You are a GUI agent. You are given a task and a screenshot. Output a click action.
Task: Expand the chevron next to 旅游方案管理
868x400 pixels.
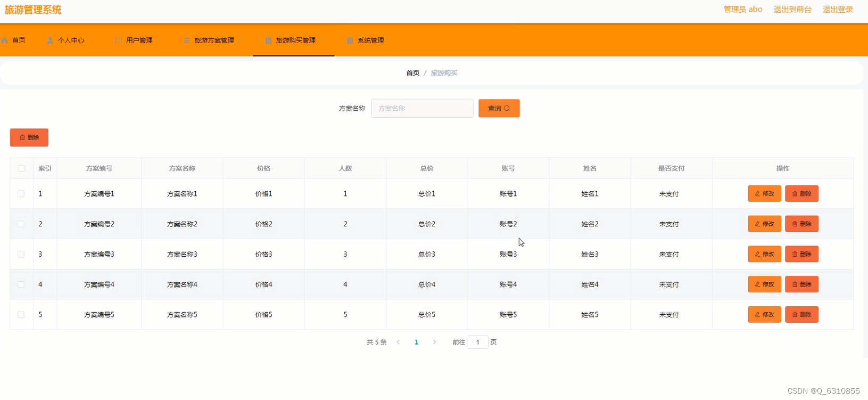pyautogui.click(x=241, y=40)
